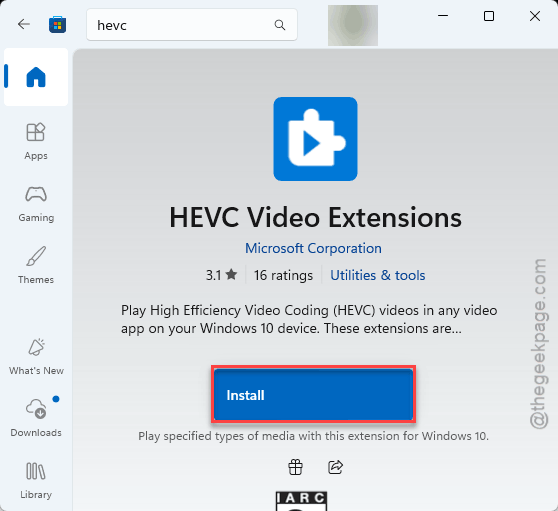This screenshot has width=558, height=511.
Task: Open the Microsoft Corporation publisher link
Action: pyautogui.click(x=313, y=248)
